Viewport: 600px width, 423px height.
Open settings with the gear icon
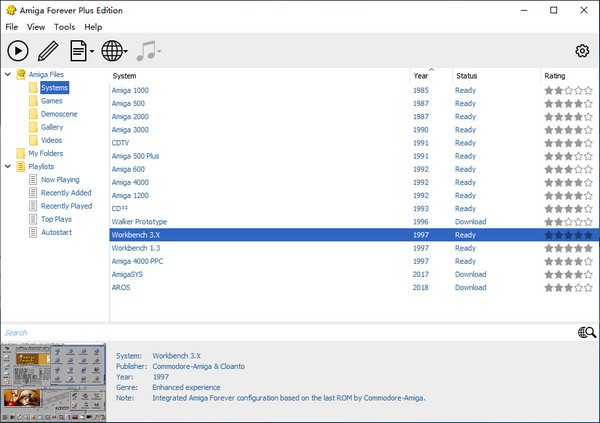582,51
